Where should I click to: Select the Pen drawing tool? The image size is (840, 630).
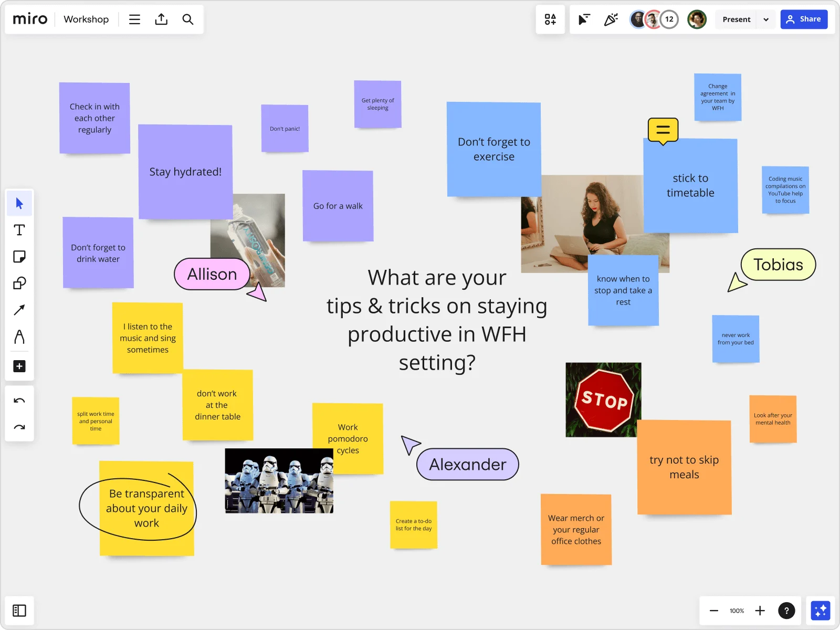click(19, 337)
